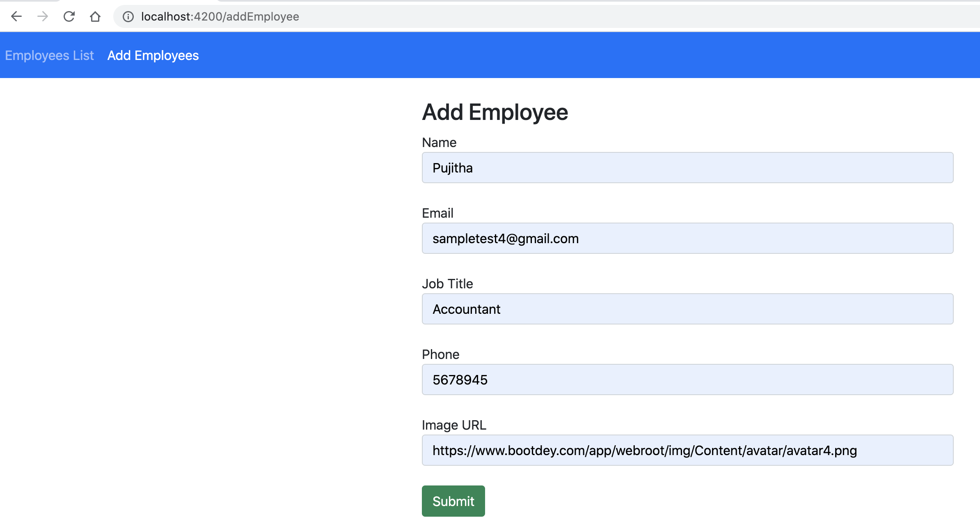The height and width of the screenshot is (529, 980).
Task: Click the browser back arrow icon
Action: tap(16, 16)
